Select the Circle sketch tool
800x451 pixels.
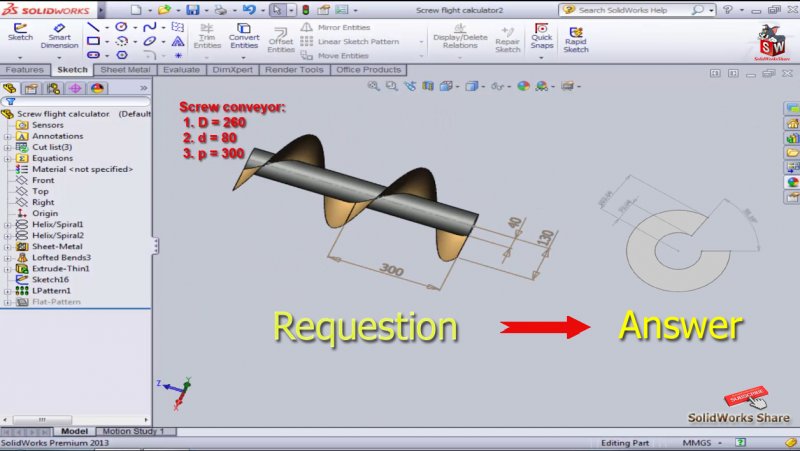click(x=121, y=27)
